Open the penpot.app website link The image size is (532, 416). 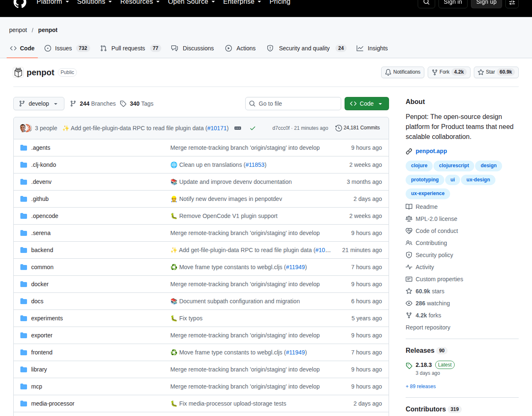[431, 151]
